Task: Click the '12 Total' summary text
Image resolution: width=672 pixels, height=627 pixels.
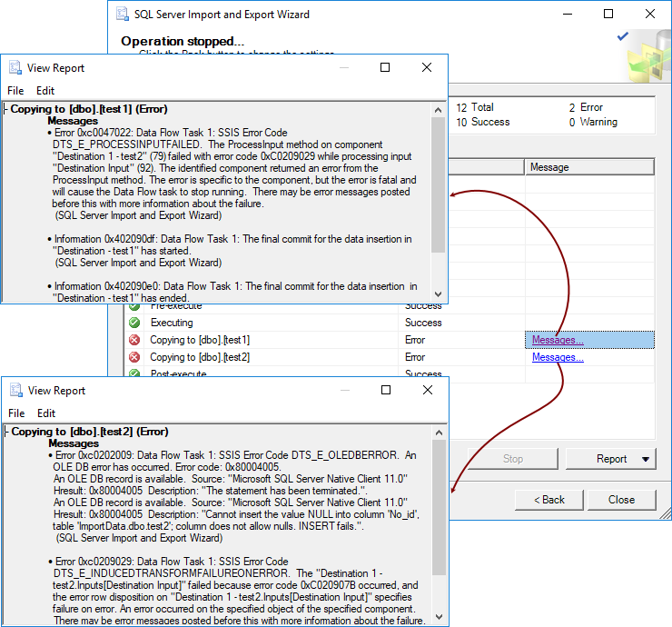Action: tap(474, 107)
